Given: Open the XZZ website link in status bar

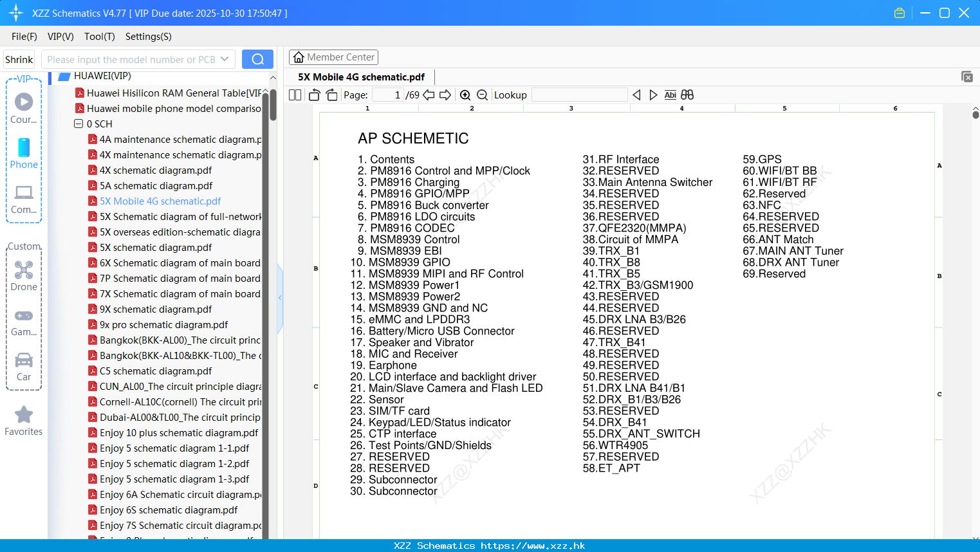Looking at the screenshot, I should pyautogui.click(x=533, y=546).
